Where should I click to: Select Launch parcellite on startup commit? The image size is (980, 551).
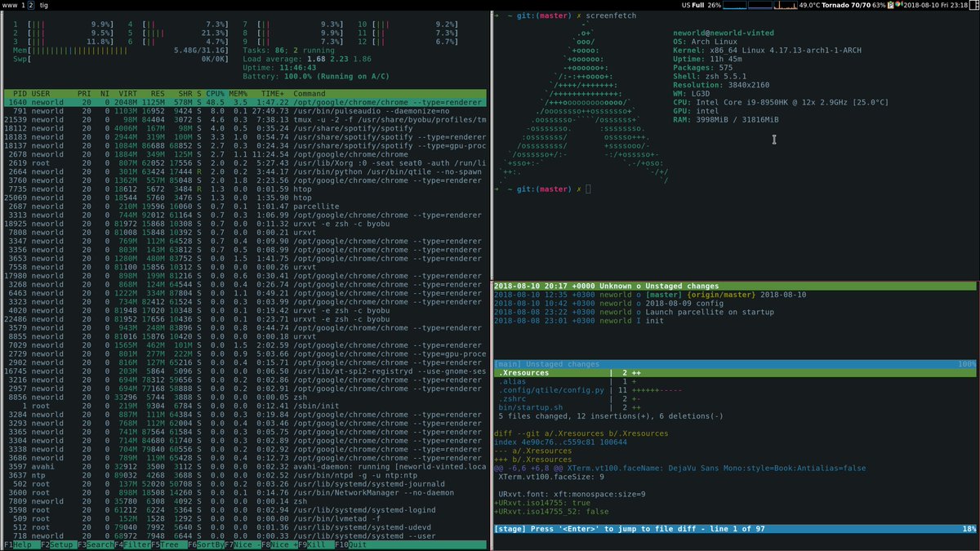[x=735, y=312]
